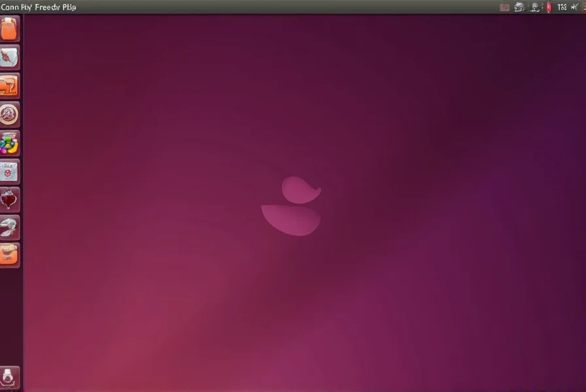Open the dark red heart-shaped launcher icon
The image size is (586, 392).
pyautogui.click(x=9, y=200)
